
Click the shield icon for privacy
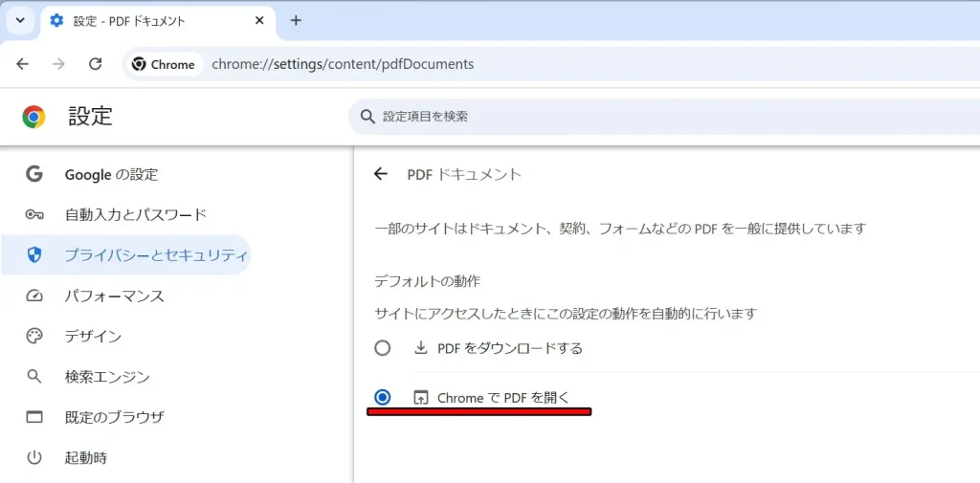[33, 255]
